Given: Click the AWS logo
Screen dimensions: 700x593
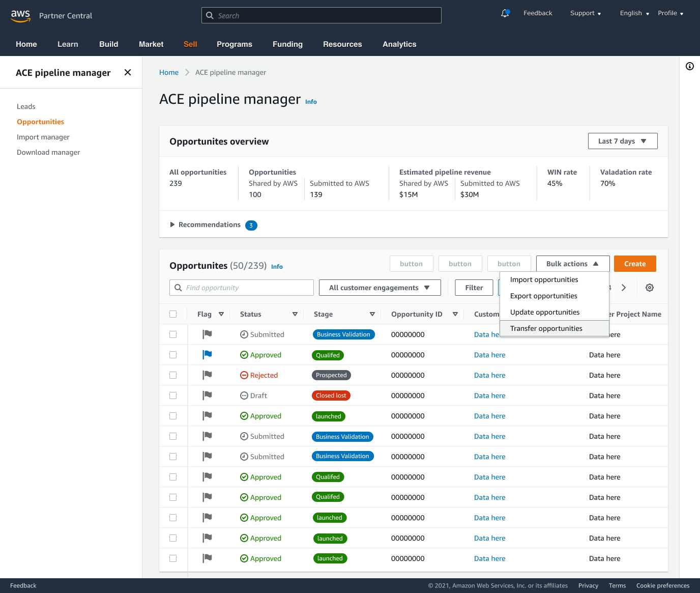Looking at the screenshot, I should [x=20, y=15].
